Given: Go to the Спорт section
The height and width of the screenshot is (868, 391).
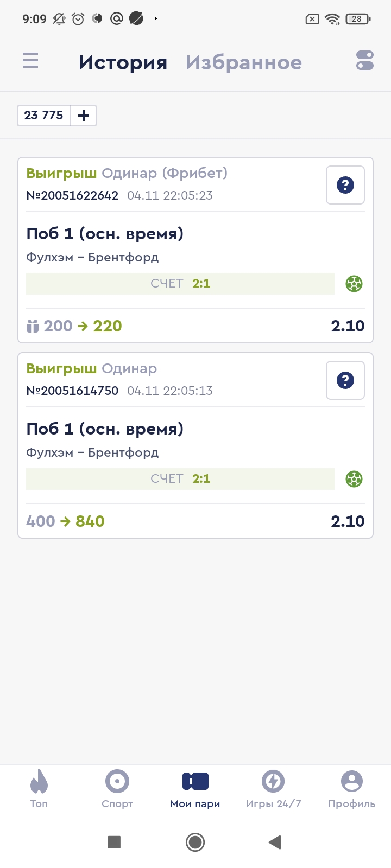Looking at the screenshot, I should click(117, 788).
